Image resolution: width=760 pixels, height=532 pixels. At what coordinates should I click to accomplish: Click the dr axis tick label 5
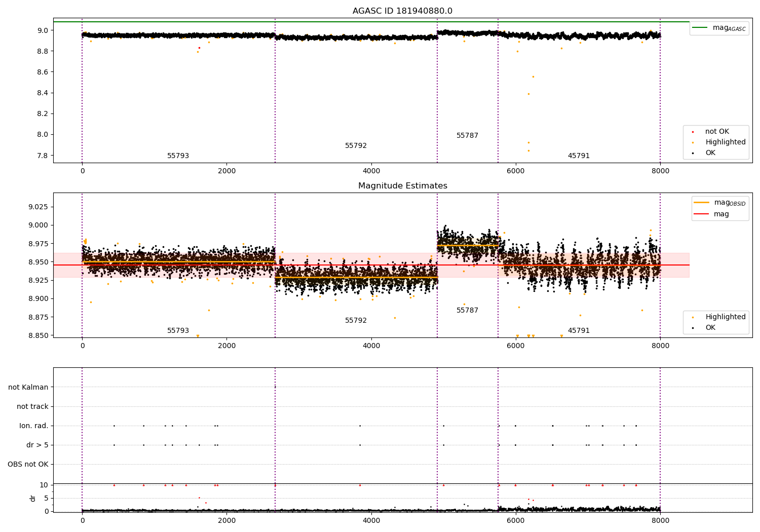pos(46,499)
